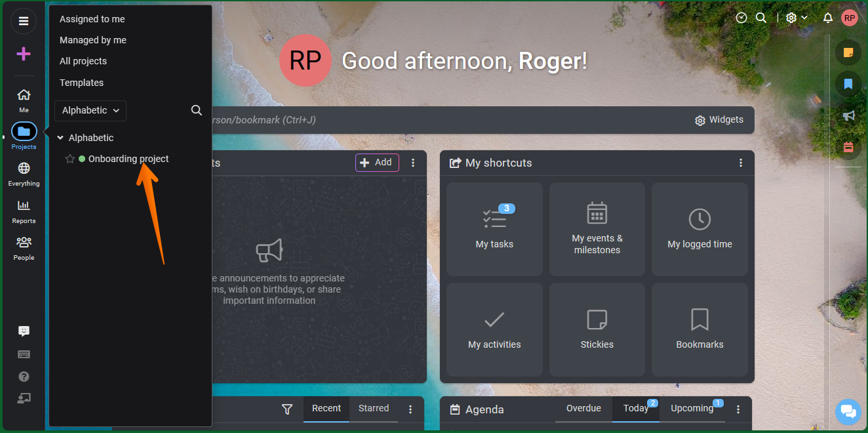Open the Everything globe icon

pyautogui.click(x=24, y=173)
